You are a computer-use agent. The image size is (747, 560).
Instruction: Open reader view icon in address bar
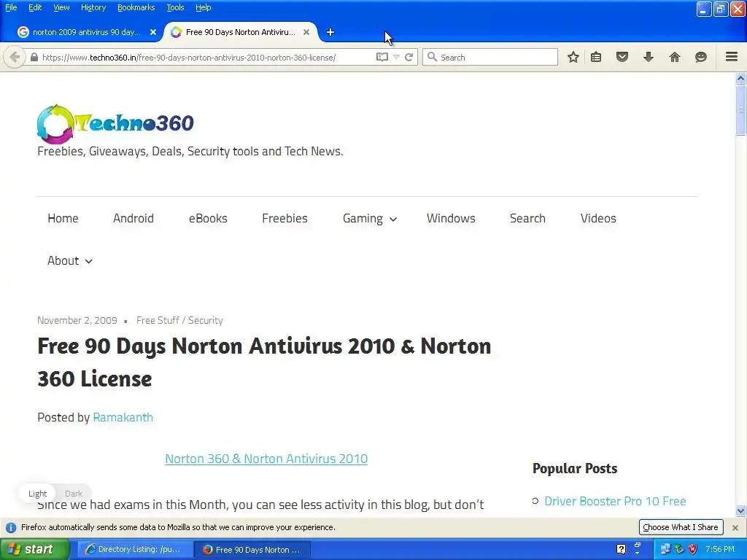pyautogui.click(x=382, y=57)
